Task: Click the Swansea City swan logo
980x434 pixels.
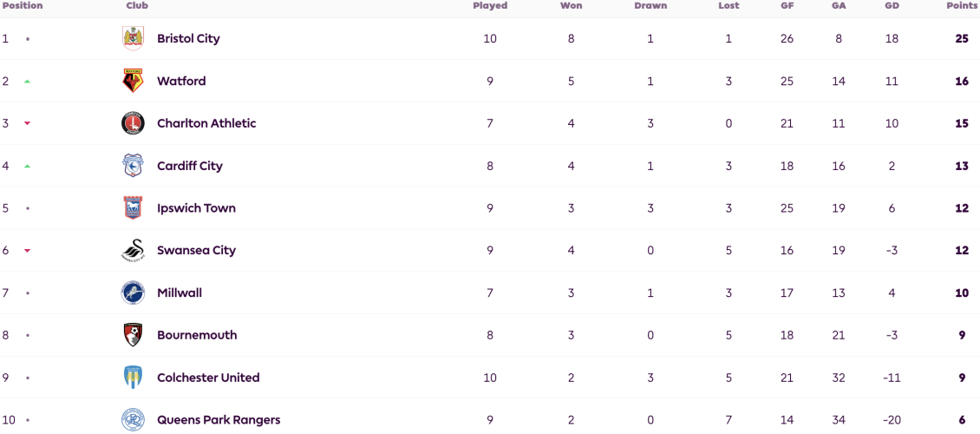Action: coord(133,250)
